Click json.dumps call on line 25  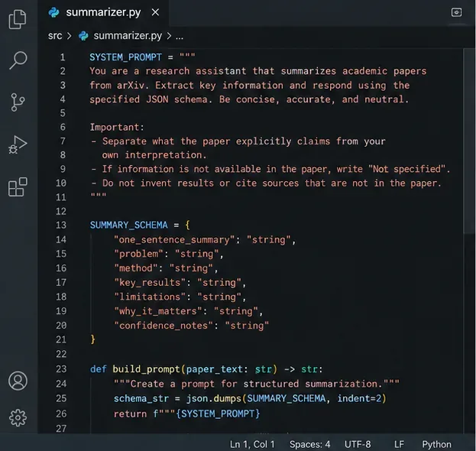tap(213, 398)
